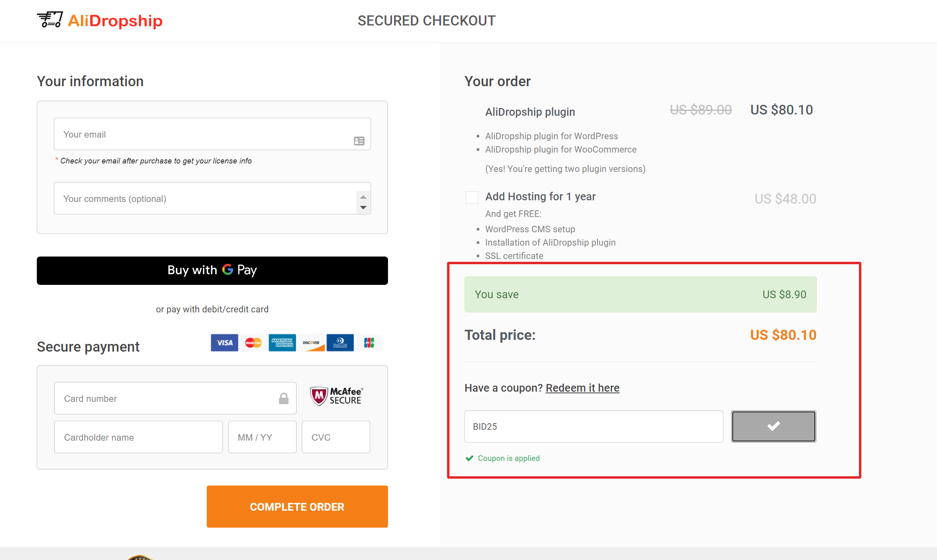Open the Redeem it here link
Viewport: 937px width, 560px height.
coord(582,388)
